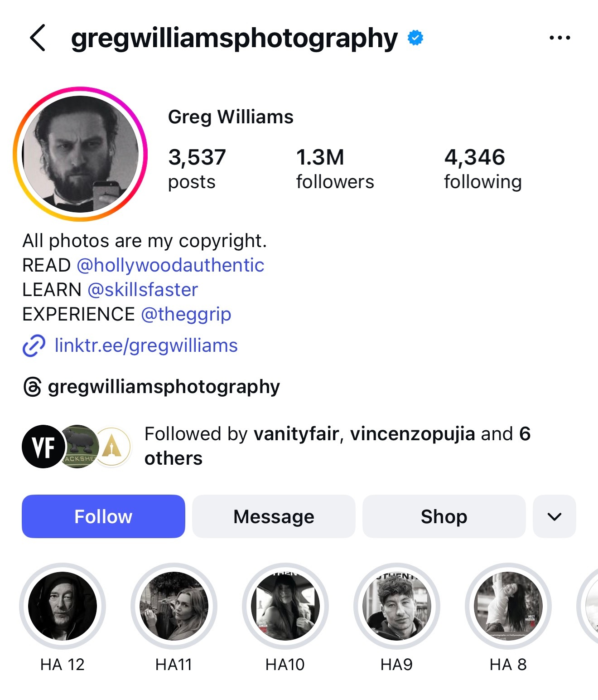The height and width of the screenshot is (700, 598).
Task: Open the @hollywoodauthentic mention link
Action: pyautogui.click(x=170, y=265)
